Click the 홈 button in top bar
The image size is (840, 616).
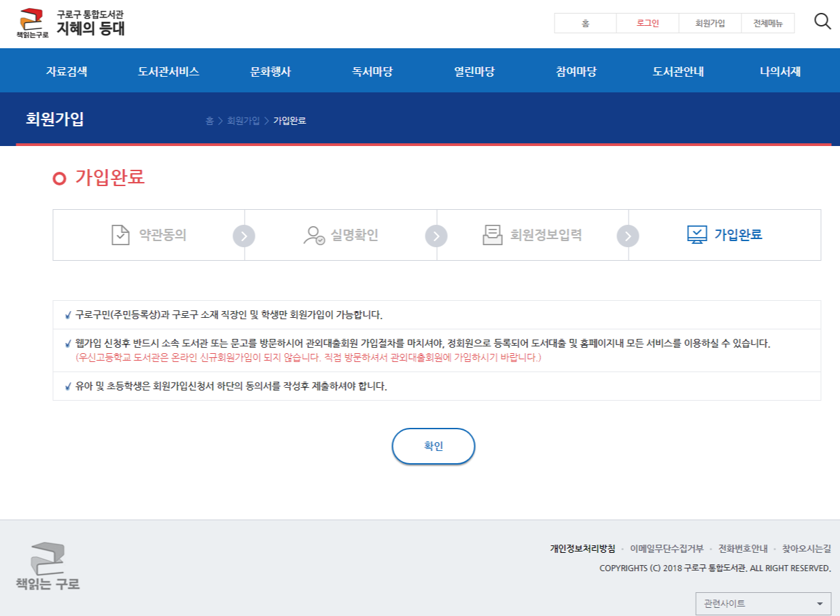(x=586, y=23)
